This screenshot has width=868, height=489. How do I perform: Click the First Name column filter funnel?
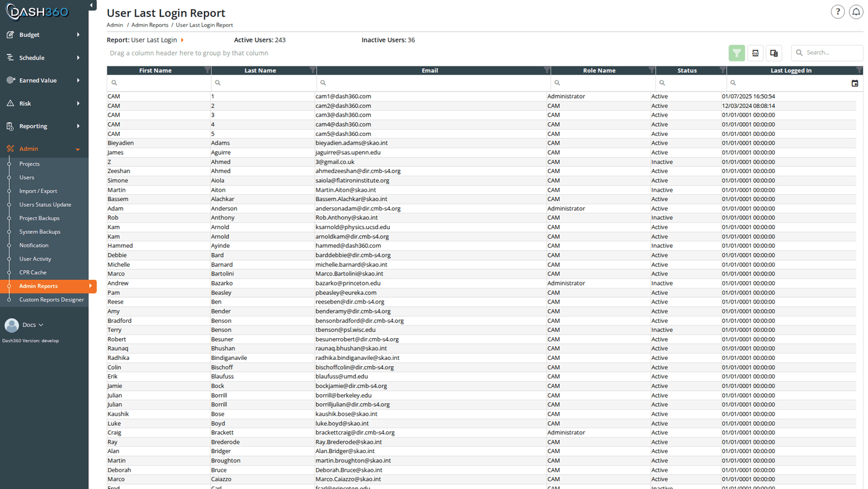point(207,71)
